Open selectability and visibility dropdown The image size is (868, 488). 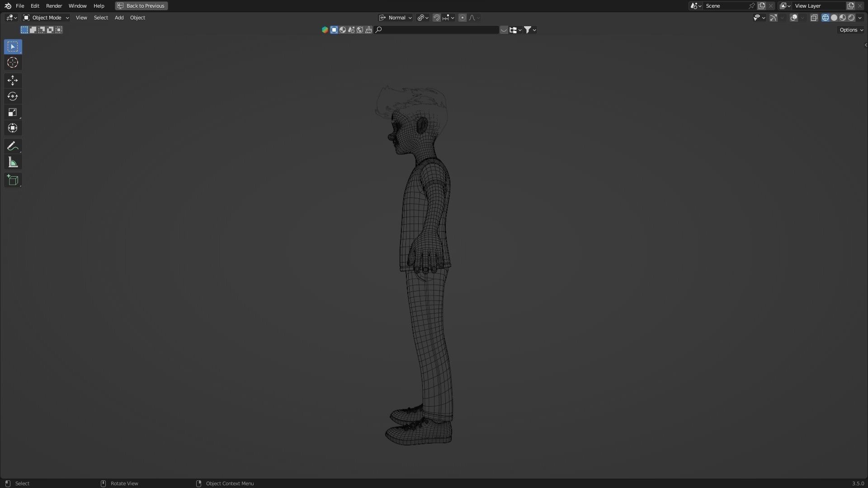tap(759, 18)
